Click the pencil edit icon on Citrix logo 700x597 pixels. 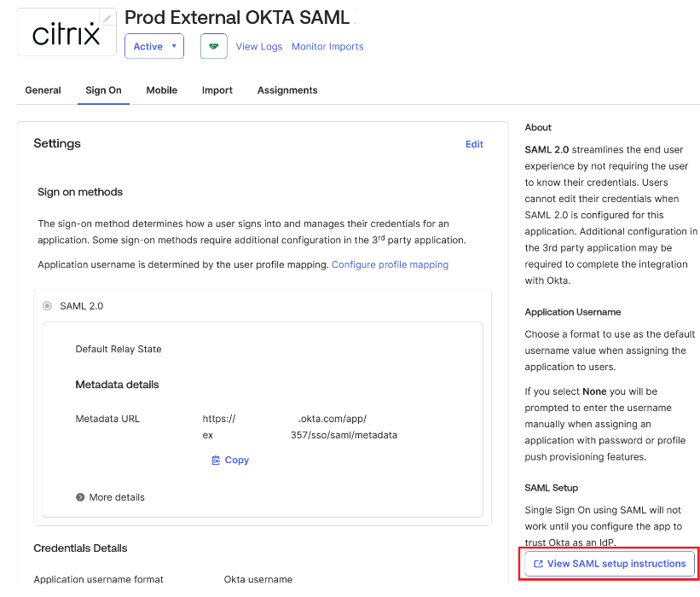[107, 19]
